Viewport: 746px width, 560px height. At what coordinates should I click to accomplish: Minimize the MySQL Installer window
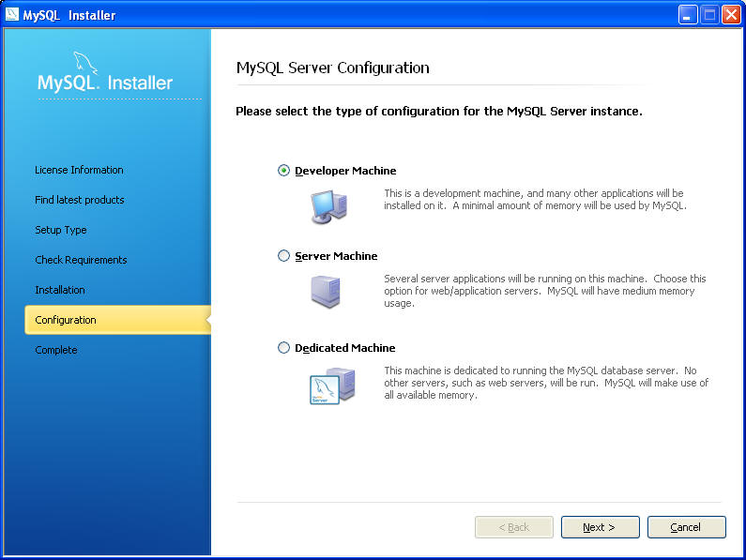click(x=688, y=14)
